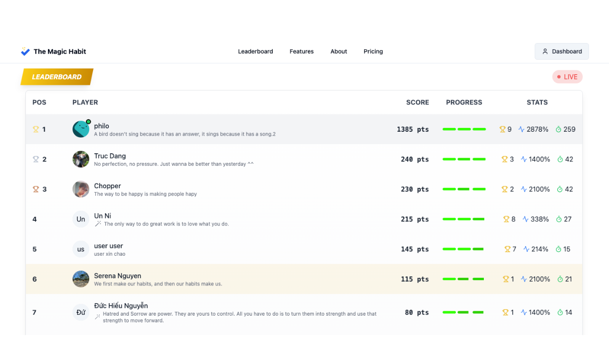
Task: Open the Leaderboard nav item
Action: (256, 51)
